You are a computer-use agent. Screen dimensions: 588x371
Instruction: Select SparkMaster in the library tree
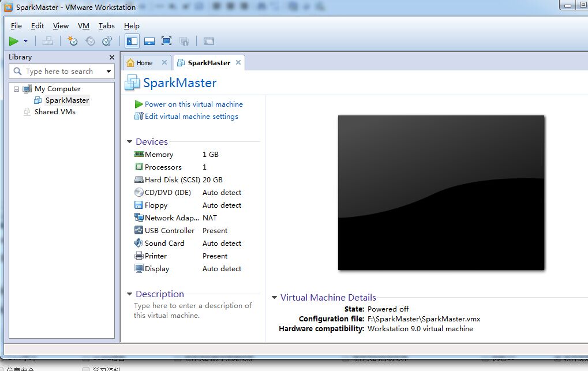(67, 100)
